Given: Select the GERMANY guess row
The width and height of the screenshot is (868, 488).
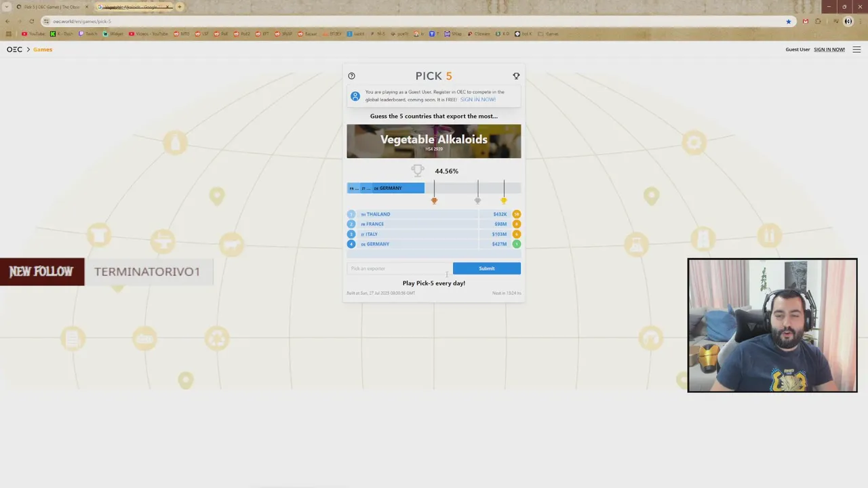Looking at the screenshot, I should click(434, 244).
